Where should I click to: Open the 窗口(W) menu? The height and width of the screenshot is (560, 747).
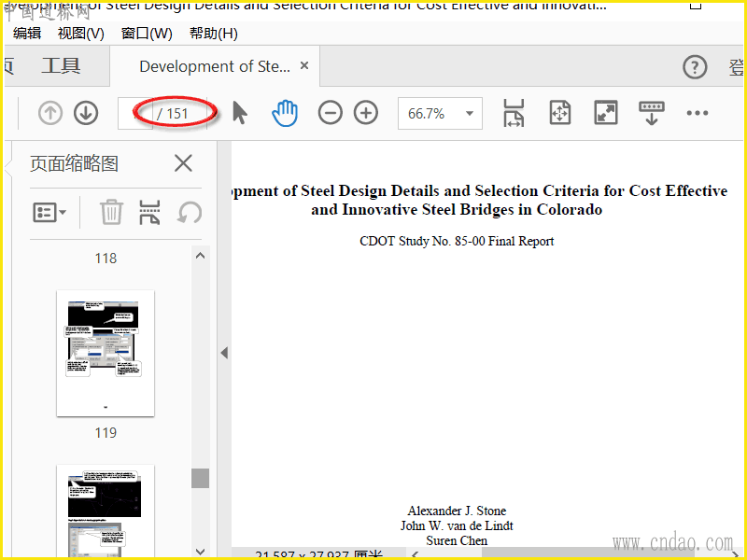pos(147,34)
